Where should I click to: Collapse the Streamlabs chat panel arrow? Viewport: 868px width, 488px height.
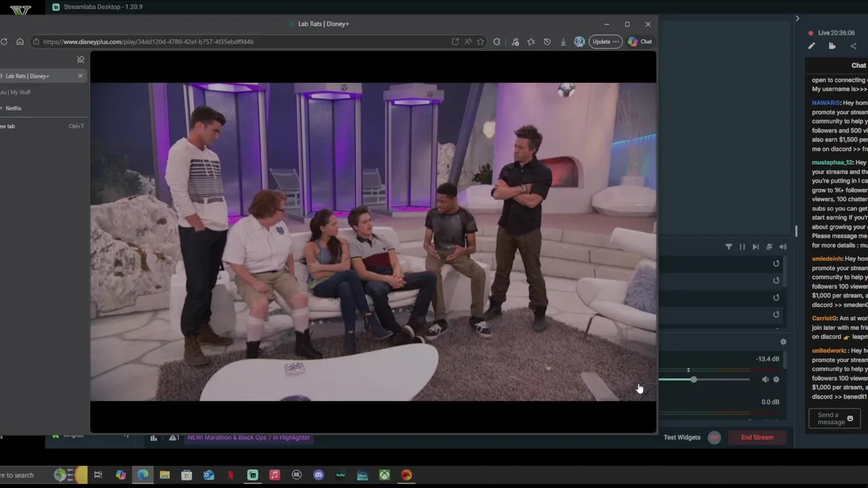pos(797,18)
